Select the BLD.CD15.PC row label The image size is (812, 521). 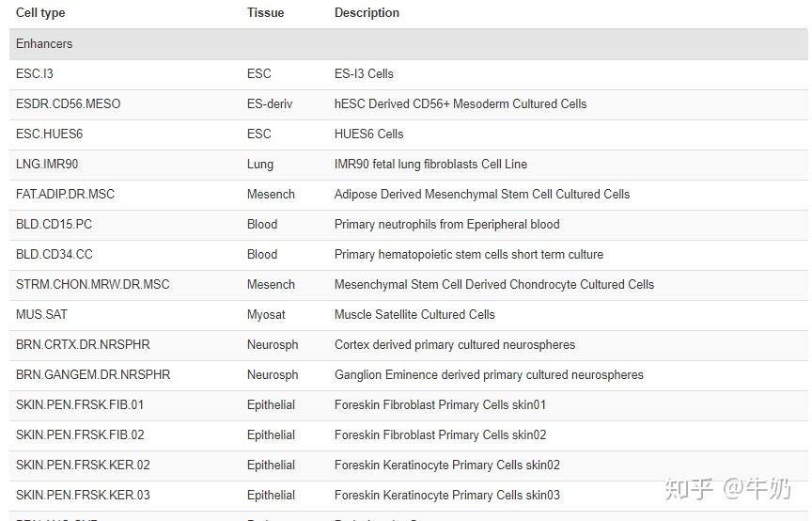[54, 224]
